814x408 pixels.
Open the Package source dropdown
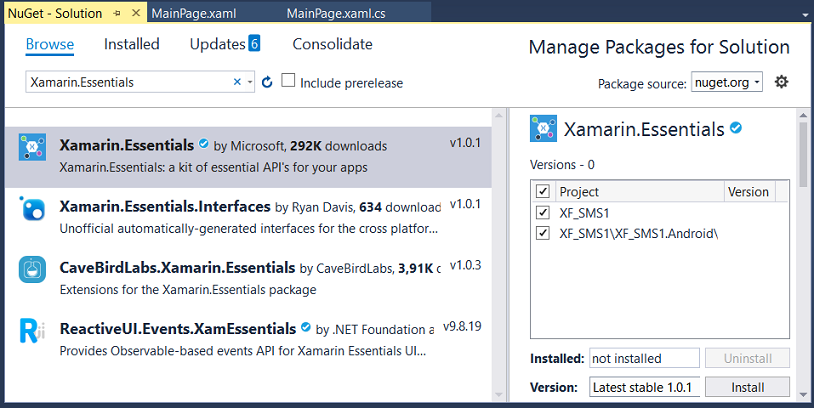[x=727, y=82]
